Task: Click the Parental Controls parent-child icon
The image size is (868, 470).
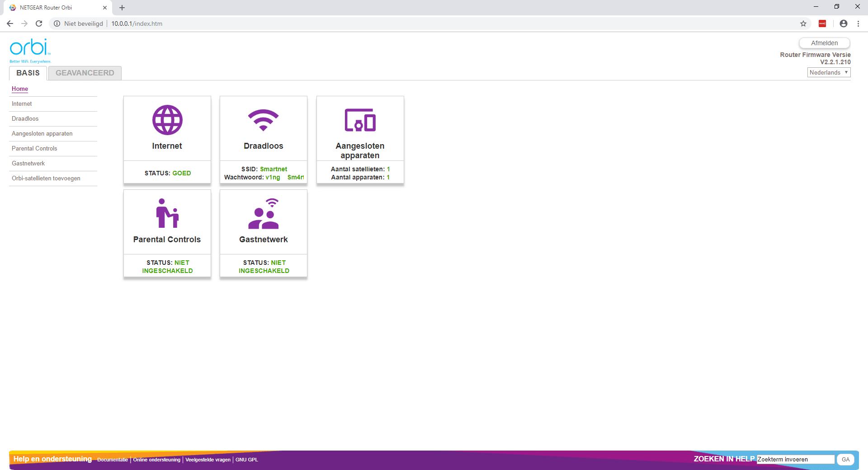Action: pos(167,213)
